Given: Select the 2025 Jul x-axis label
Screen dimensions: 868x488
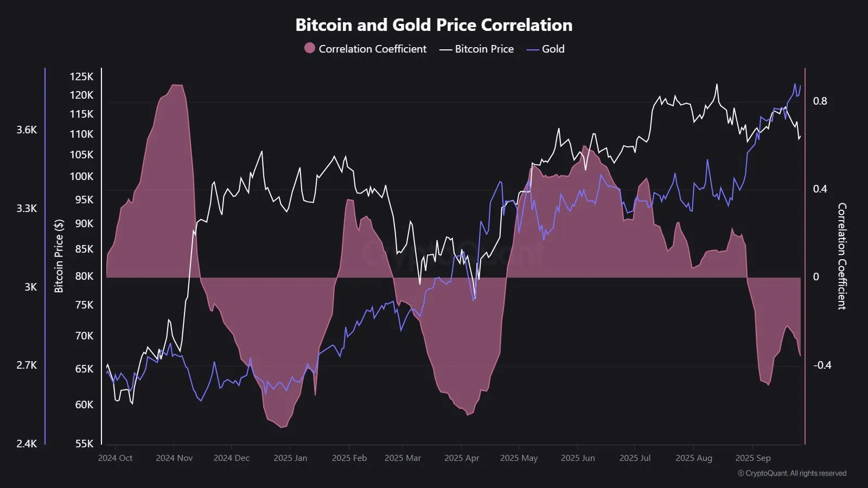Looking at the screenshot, I should tap(635, 458).
